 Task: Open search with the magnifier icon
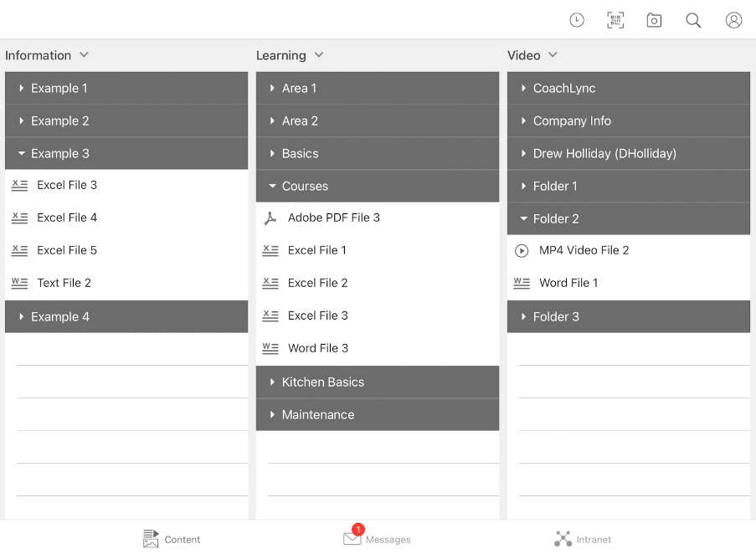tap(693, 20)
